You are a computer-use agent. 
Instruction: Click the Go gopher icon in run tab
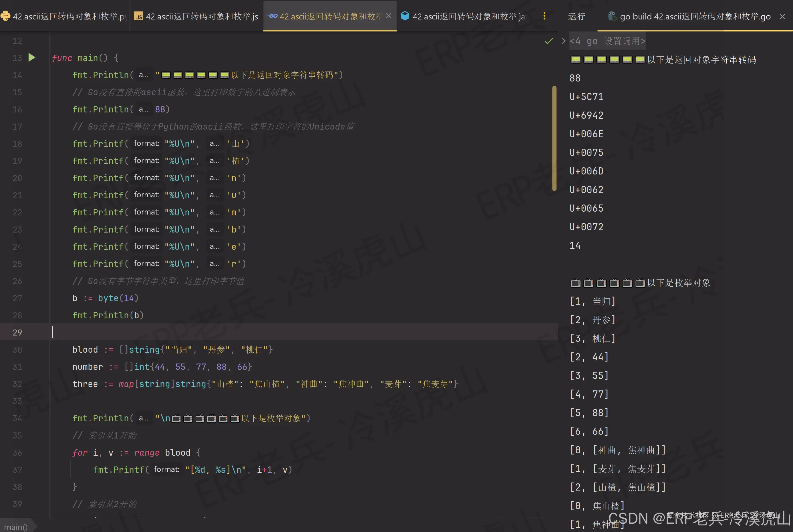(x=611, y=16)
